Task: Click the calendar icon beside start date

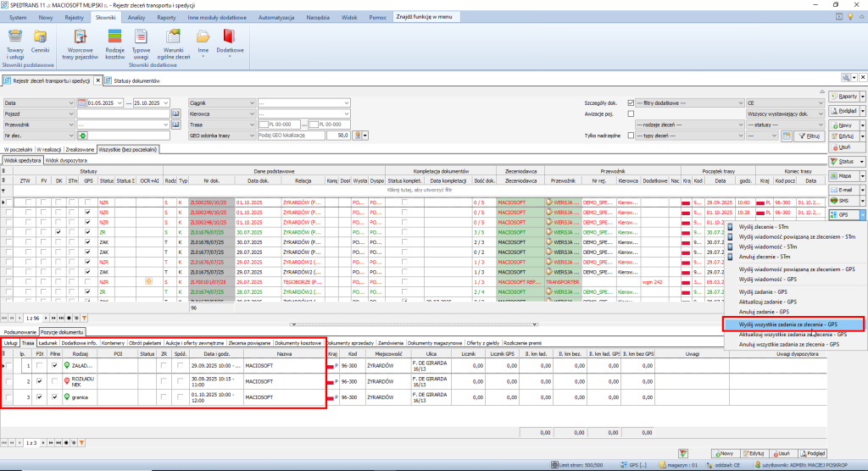Action: [81, 103]
